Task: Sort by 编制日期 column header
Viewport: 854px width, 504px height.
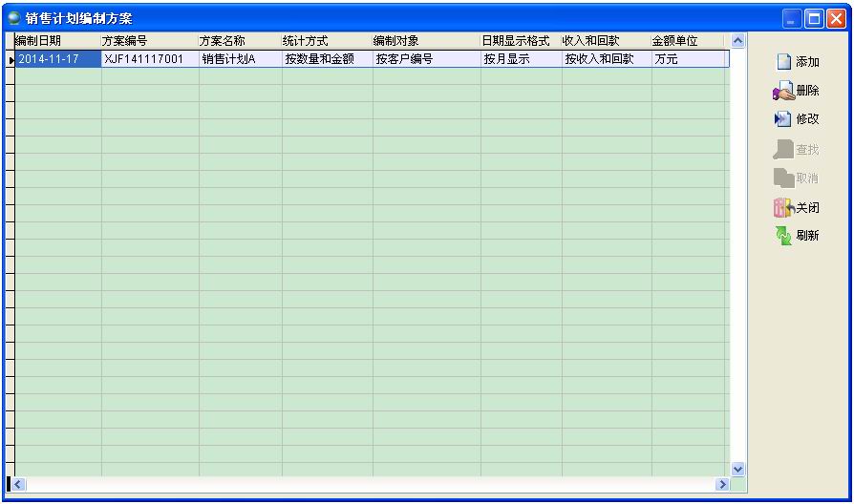Action: click(x=57, y=41)
